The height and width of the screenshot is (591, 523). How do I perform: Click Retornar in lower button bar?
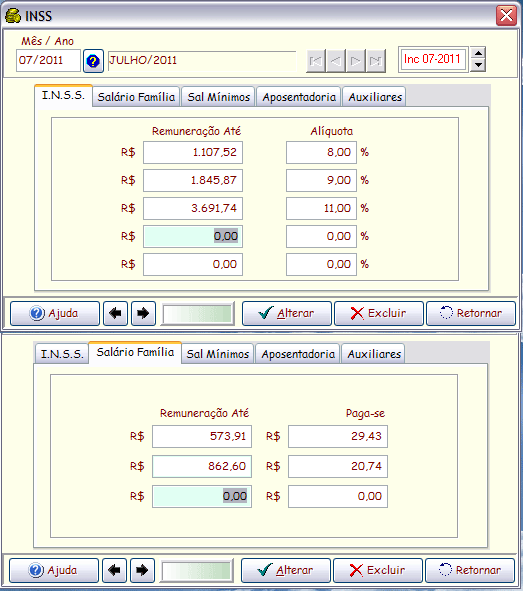[470, 570]
